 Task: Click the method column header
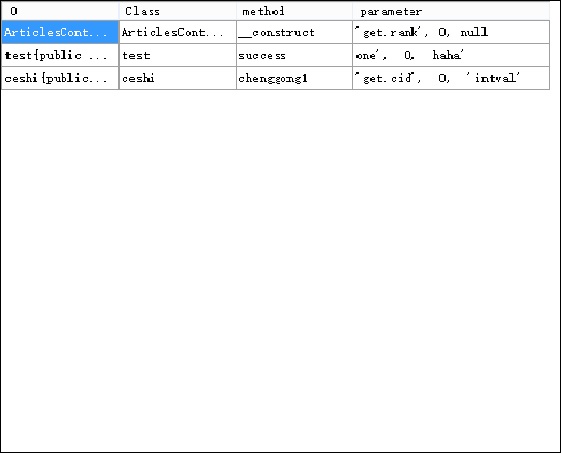[294, 11]
